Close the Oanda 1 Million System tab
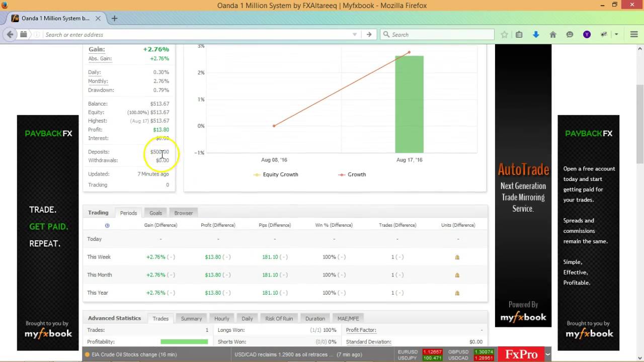 click(98, 18)
